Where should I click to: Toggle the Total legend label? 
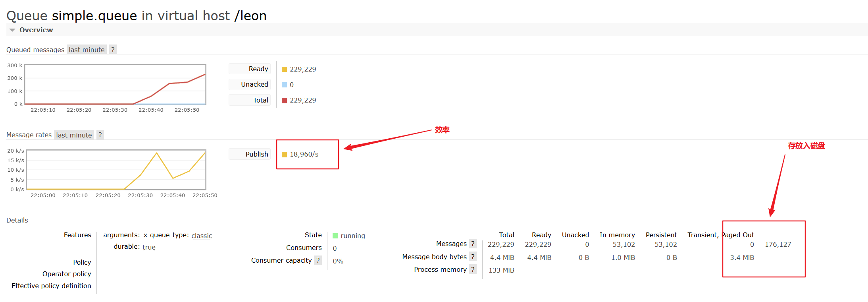click(x=260, y=100)
